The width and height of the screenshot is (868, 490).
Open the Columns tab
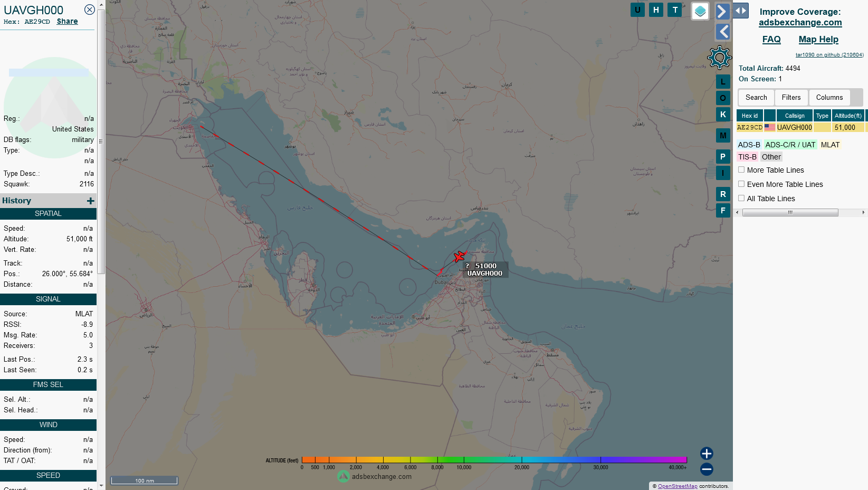[x=829, y=97]
